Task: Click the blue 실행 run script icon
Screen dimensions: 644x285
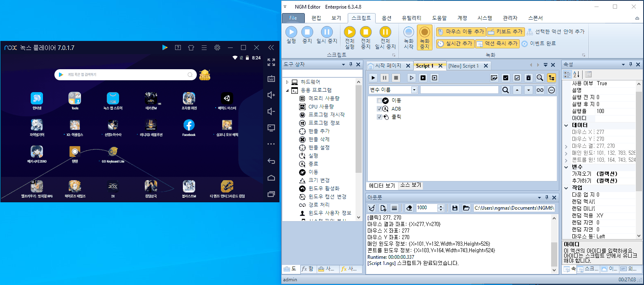Action: pos(291,32)
